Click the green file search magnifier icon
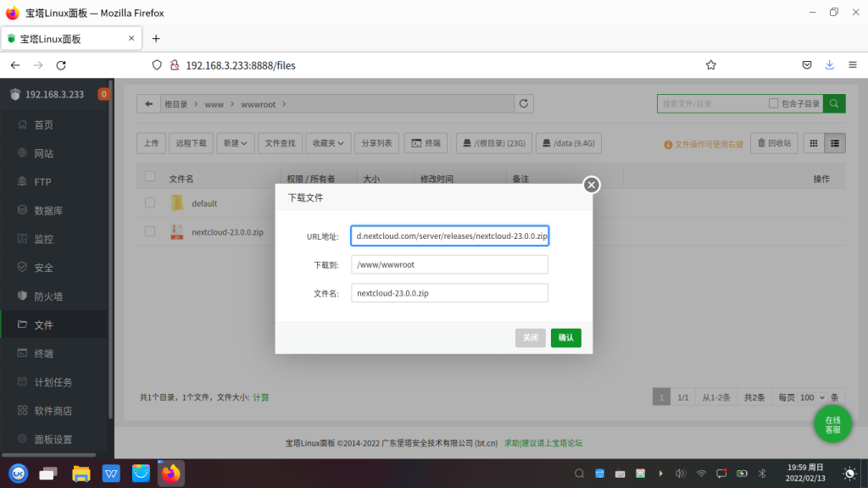 [x=834, y=103]
